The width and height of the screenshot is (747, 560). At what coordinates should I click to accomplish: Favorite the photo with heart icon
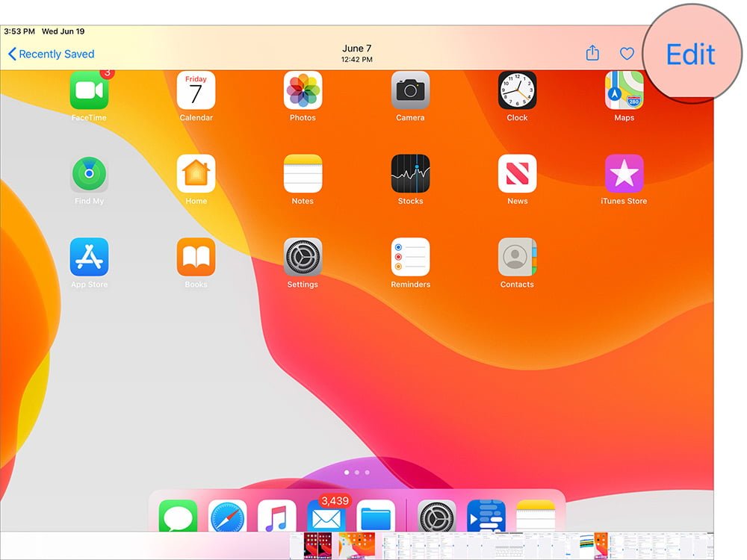pos(627,53)
